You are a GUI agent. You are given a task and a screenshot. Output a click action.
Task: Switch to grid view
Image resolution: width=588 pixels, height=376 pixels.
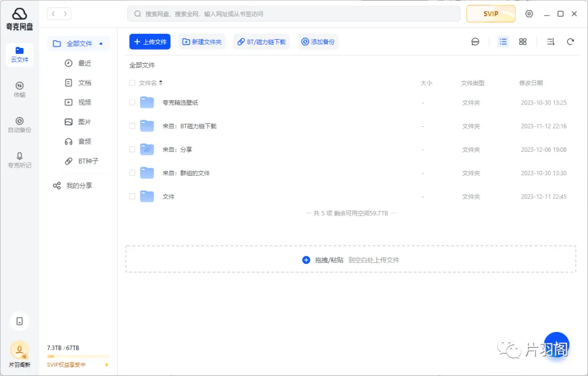pos(523,41)
